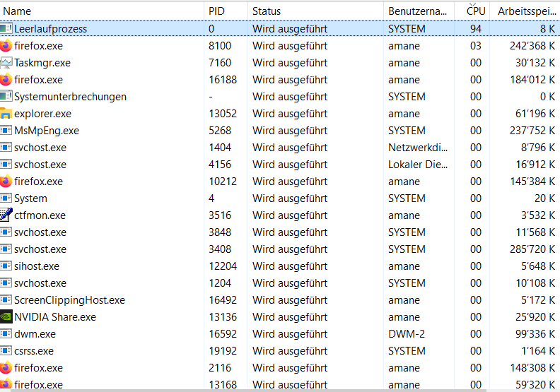Screen dimensions: 560x392
Task: Select the Taskmgr.exe process name
Action: click(x=42, y=63)
